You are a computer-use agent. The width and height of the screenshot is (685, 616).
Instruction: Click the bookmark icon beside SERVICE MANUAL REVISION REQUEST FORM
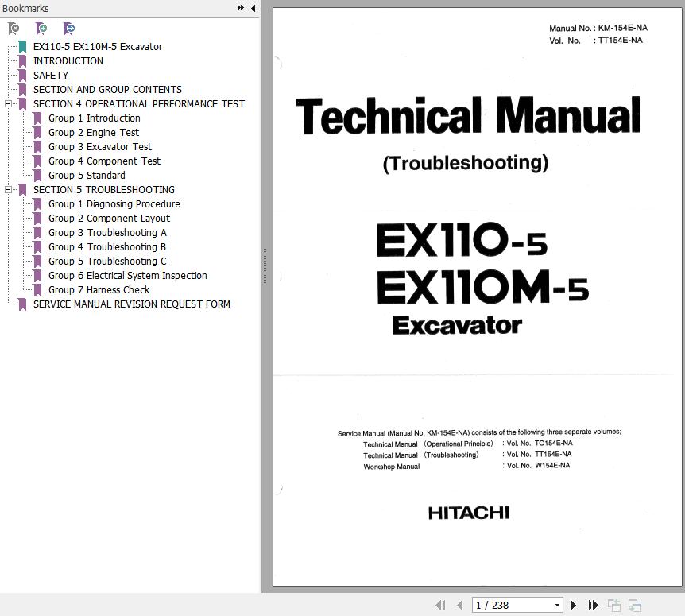point(22,304)
